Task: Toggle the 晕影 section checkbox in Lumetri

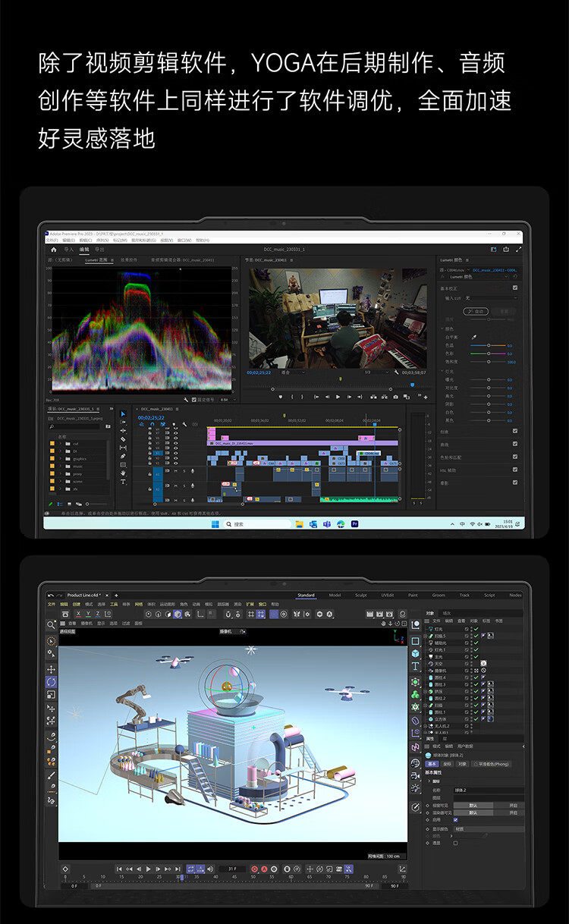Action: pyautogui.click(x=515, y=482)
